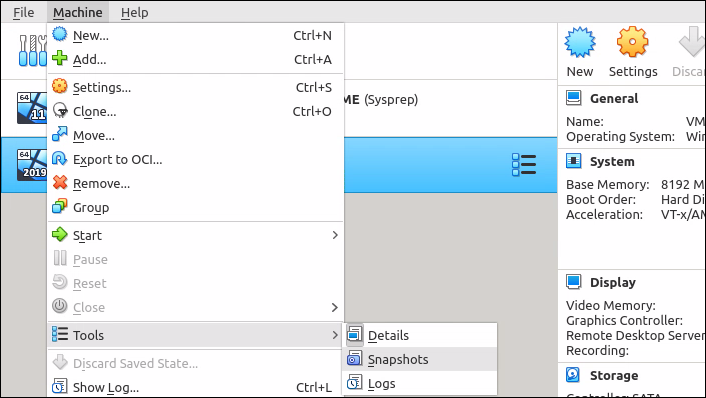Open the File menu
The image size is (706, 398).
(x=23, y=12)
